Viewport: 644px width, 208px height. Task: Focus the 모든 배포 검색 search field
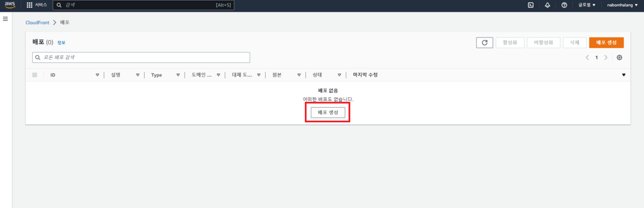pyautogui.click(x=141, y=57)
